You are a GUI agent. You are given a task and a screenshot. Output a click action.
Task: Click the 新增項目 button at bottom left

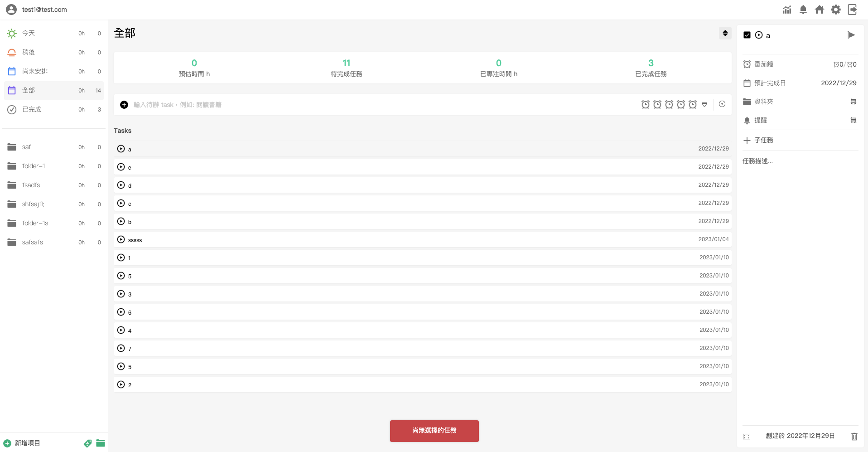coord(22,443)
